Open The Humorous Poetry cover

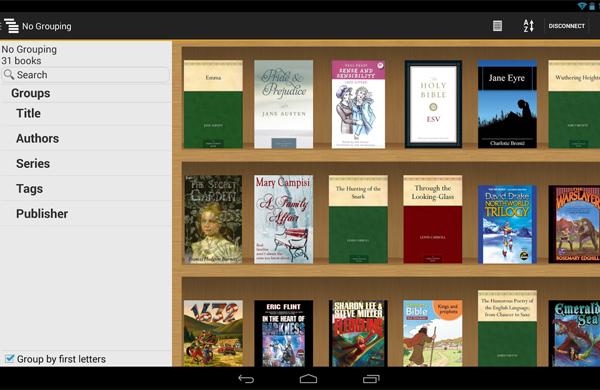click(507, 328)
